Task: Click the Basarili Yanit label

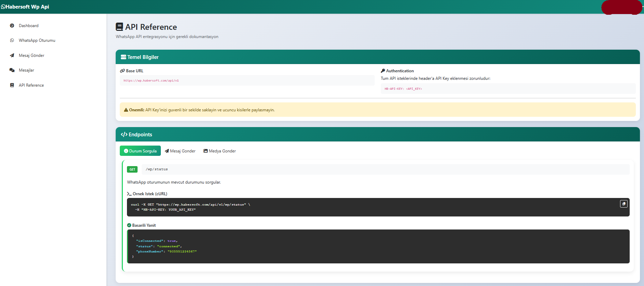Action: tap(144, 225)
